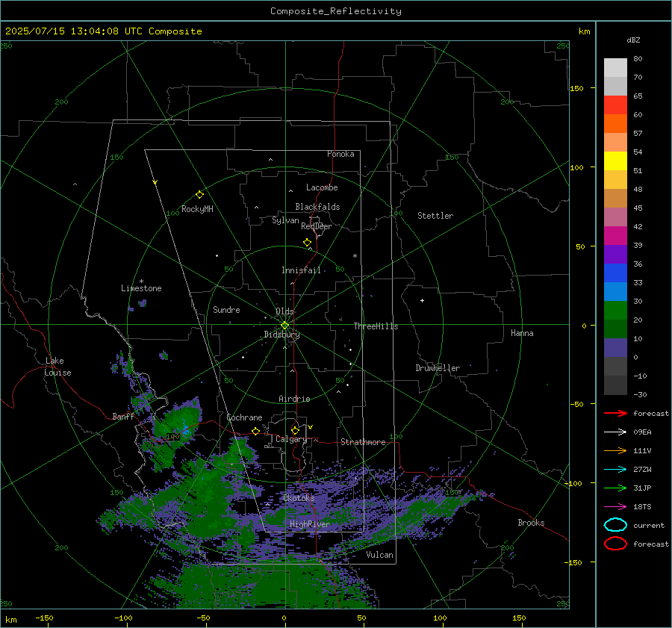Click the RedDeer city label

coord(317,226)
